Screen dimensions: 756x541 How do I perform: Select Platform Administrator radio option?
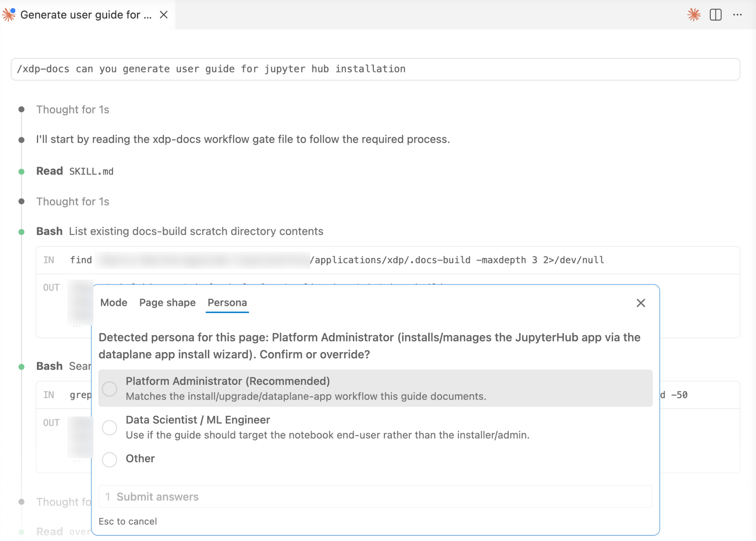(x=110, y=389)
